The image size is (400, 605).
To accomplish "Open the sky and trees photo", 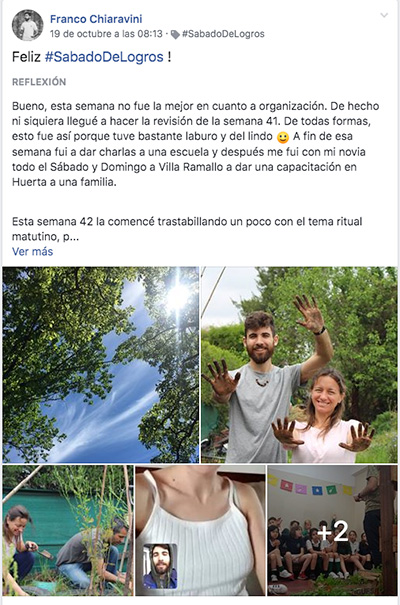I will [101, 365].
